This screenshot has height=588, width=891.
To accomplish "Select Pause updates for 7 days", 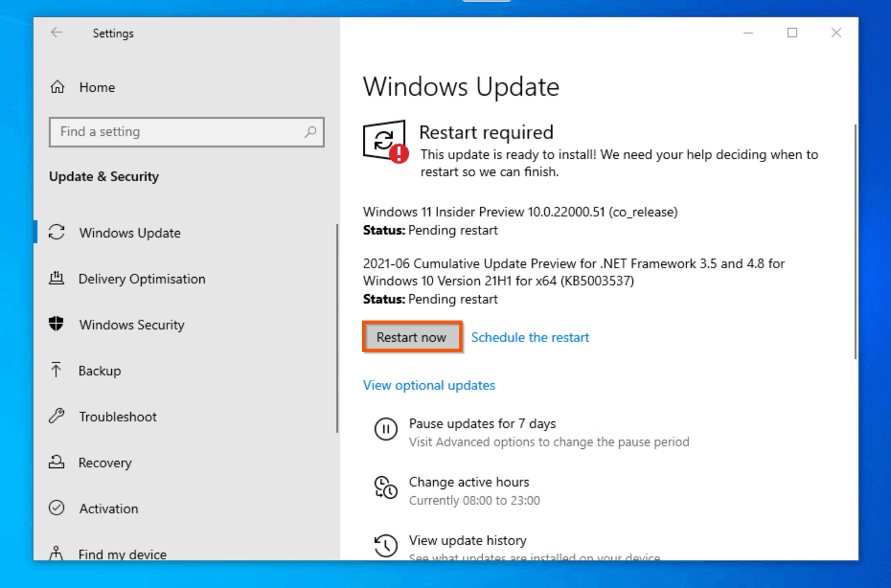I will [482, 423].
